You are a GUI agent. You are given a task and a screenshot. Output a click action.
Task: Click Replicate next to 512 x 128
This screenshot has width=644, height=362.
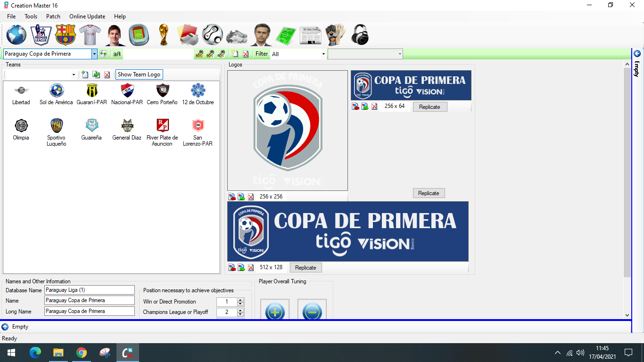click(x=305, y=268)
